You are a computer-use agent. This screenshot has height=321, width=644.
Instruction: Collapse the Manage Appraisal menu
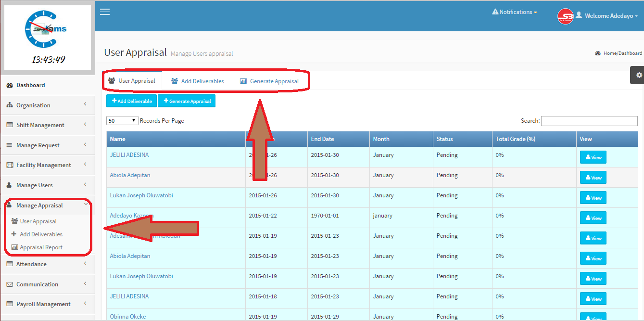[x=47, y=205]
